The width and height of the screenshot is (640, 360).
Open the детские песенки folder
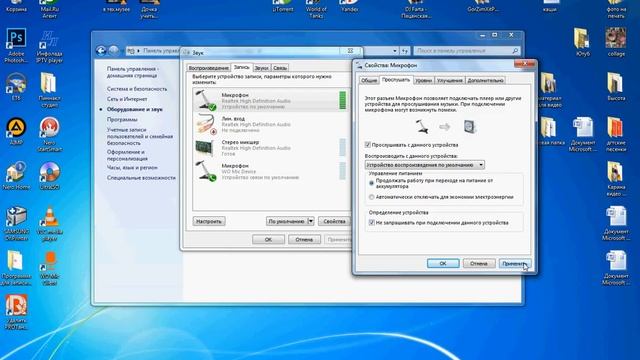pyautogui.click(x=616, y=134)
